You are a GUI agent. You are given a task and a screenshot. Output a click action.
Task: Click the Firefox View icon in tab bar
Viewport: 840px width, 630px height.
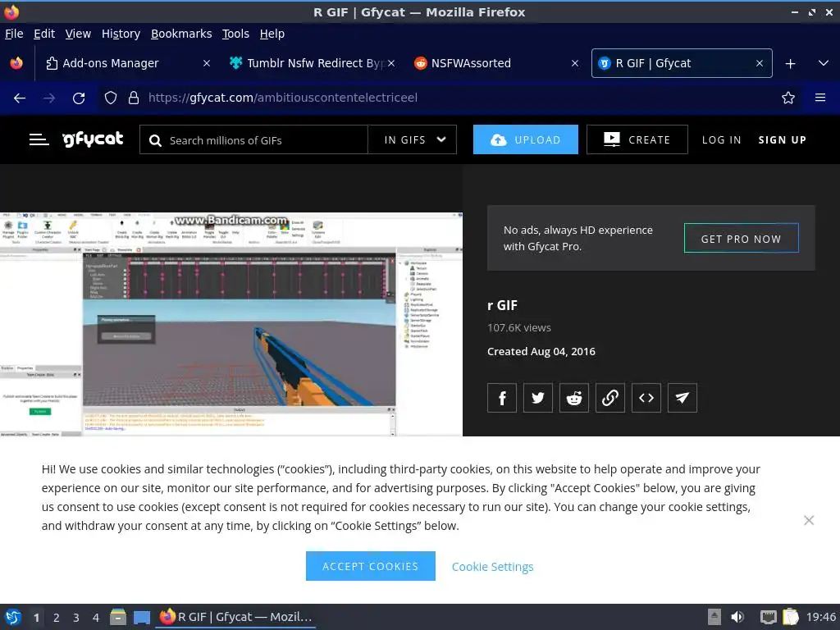[16, 63]
